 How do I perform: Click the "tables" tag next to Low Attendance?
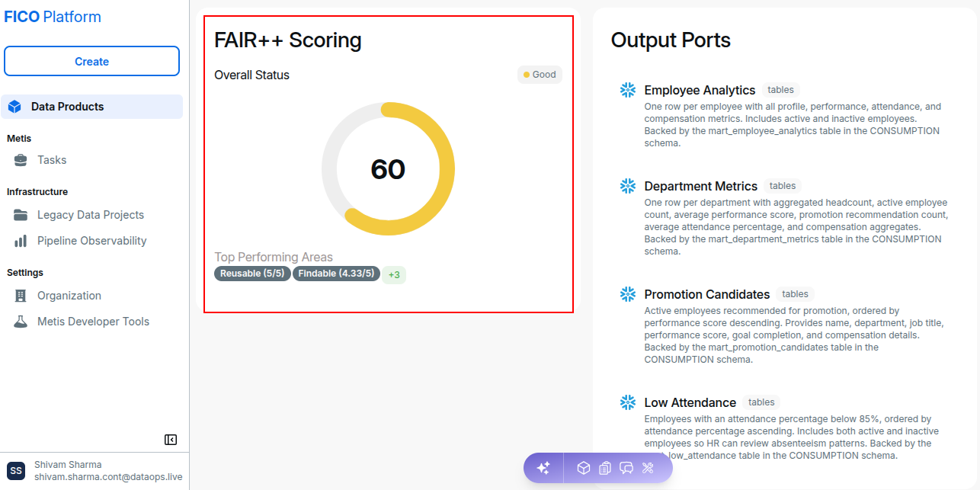coord(761,402)
